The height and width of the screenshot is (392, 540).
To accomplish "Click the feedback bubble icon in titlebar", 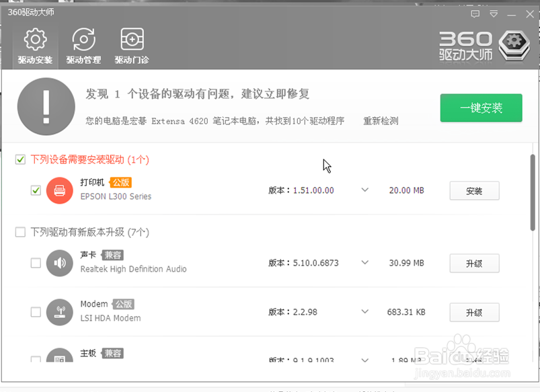I will pyautogui.click(x=475, y=13).
